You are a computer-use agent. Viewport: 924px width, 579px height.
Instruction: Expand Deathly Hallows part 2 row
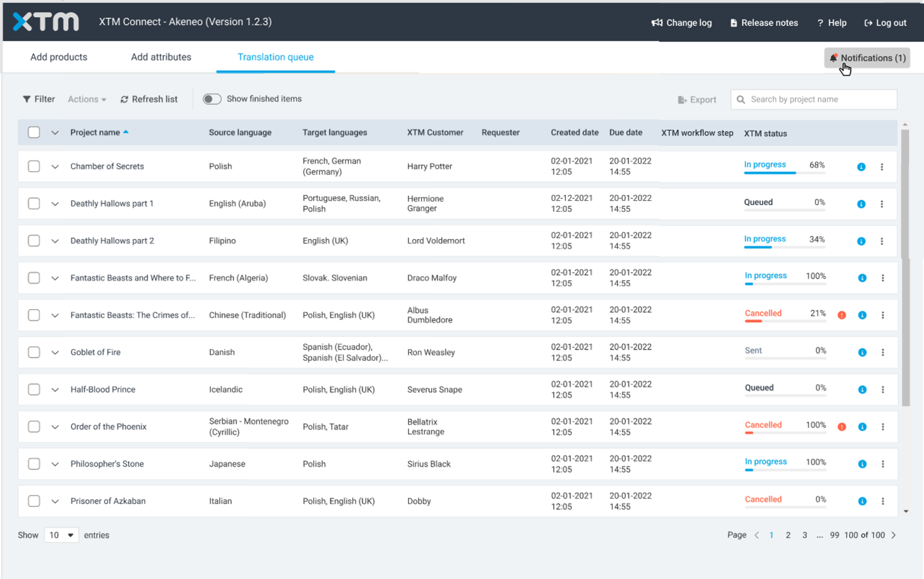click(55, 241)
